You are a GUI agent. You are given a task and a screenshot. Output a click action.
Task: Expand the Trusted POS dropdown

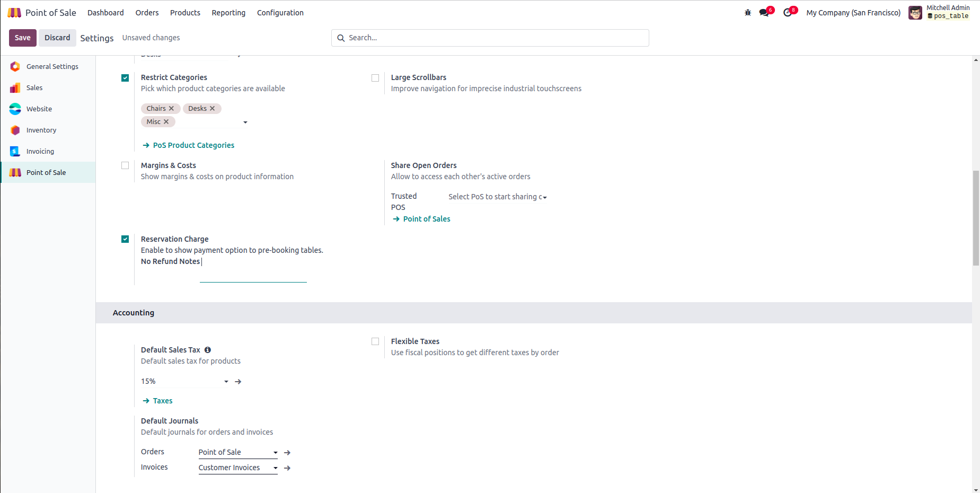(x=544, y=197)
